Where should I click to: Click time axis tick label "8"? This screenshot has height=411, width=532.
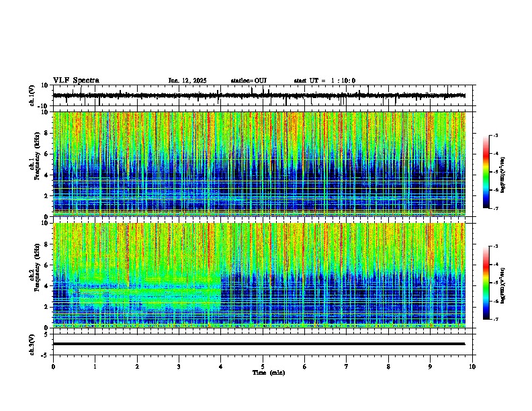pyautogui.click(x=388, y=367)
